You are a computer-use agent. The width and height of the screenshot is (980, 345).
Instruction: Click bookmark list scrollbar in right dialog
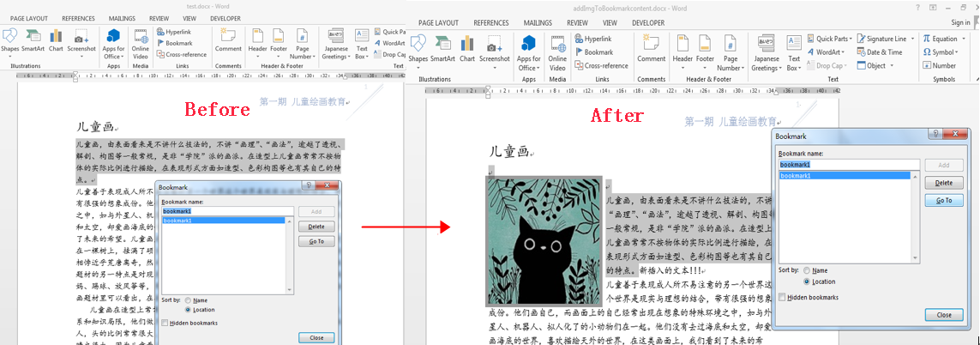(915, 217)
